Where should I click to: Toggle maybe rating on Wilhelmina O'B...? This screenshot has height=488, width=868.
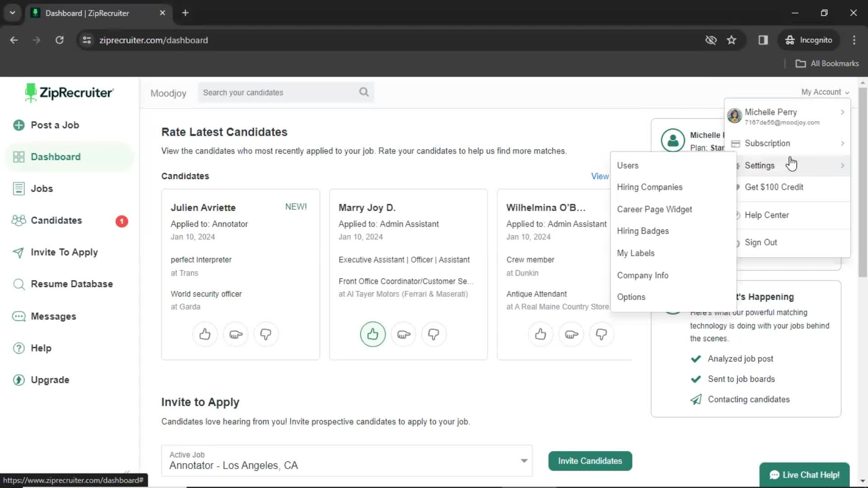(571, 334)
